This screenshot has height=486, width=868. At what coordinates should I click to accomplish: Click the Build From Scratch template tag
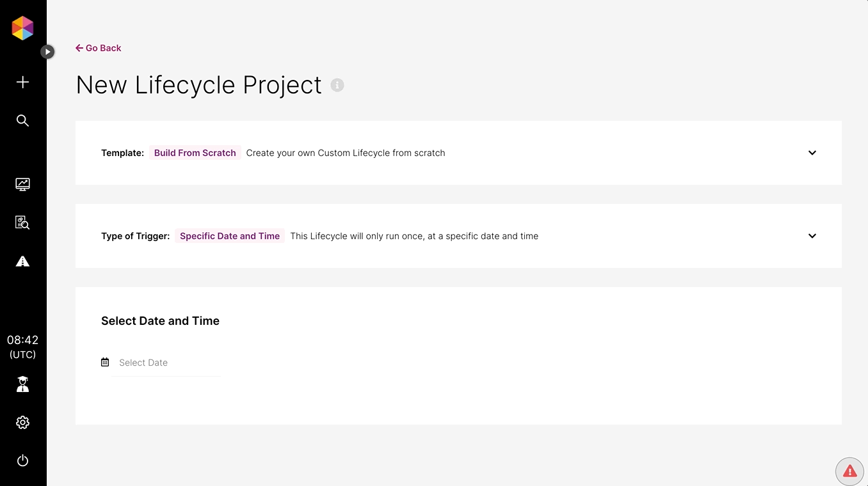coord(195,153)
